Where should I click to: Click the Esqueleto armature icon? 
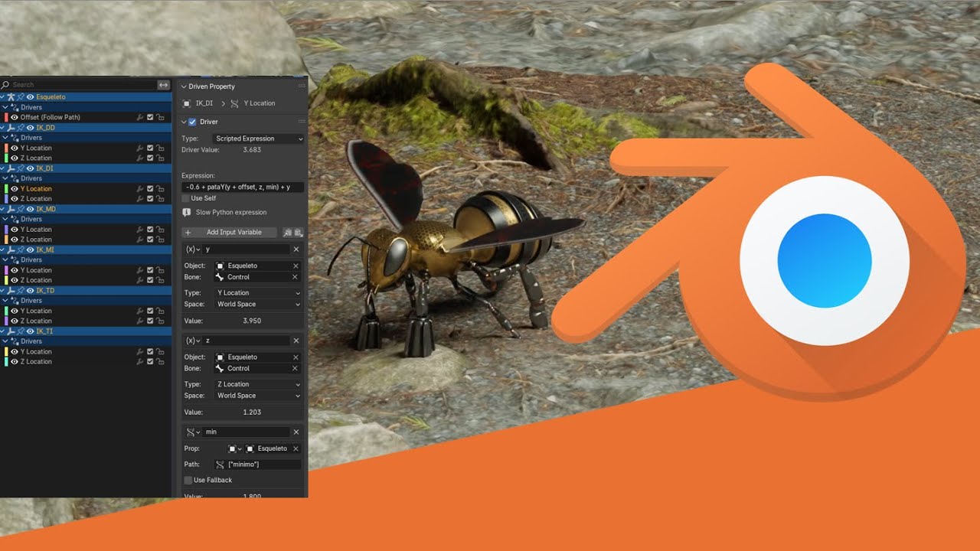click(11, 97)
